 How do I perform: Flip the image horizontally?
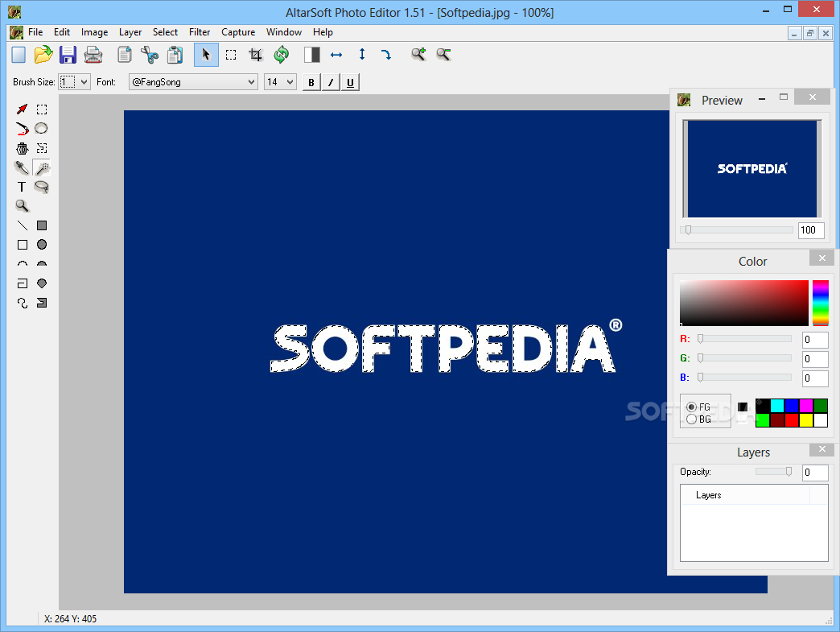pyautogui.click(x=336, y=55)
